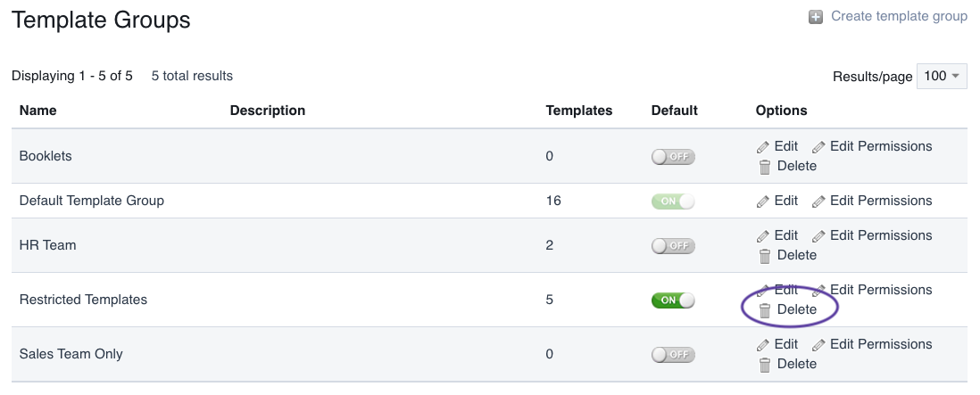Open the Results/page dropdown showing 100
The height and width of the screenshot is (395, 980).
(942, 76)
